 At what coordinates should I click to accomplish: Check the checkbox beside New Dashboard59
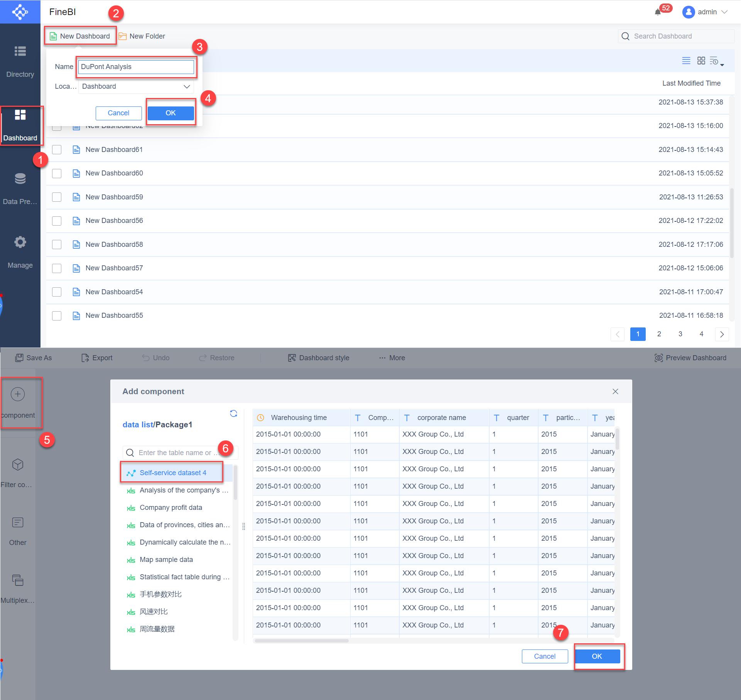click(x=57, y=197)
